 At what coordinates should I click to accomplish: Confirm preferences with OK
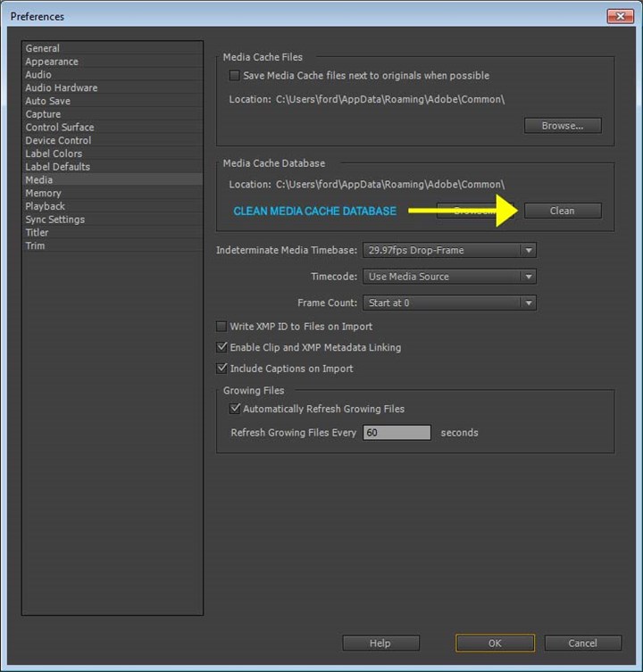click(x=495, y=643)
